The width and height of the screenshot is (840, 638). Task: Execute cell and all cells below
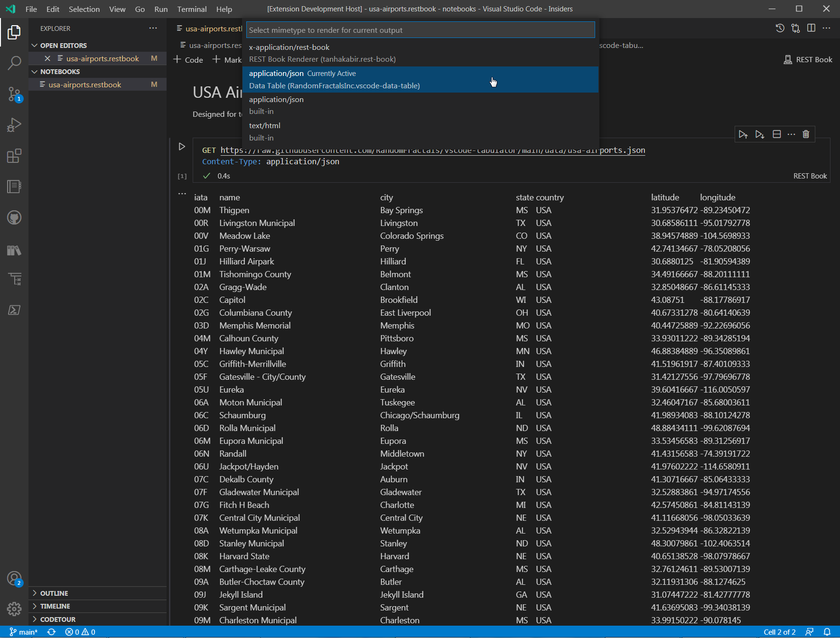tap(760, 134)
